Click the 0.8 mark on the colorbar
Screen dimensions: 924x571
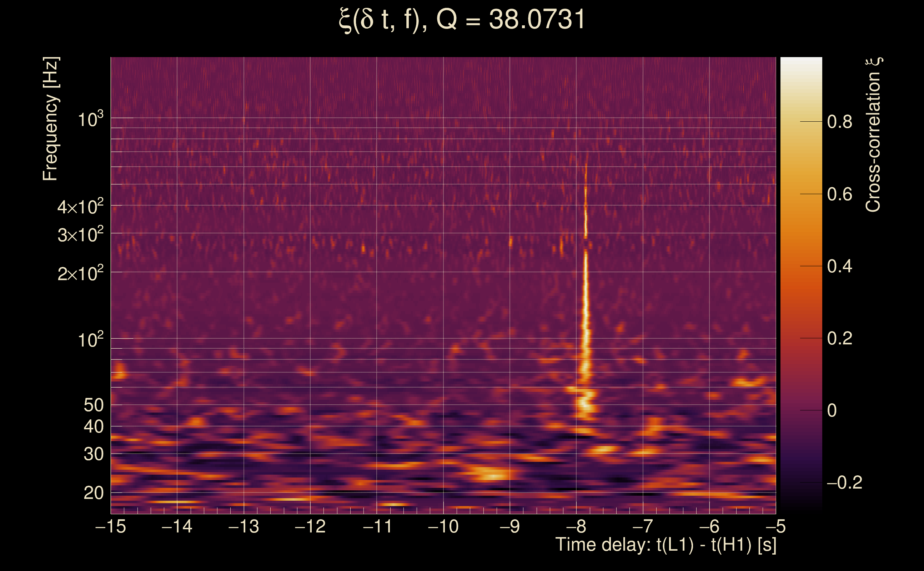[839, 122]
